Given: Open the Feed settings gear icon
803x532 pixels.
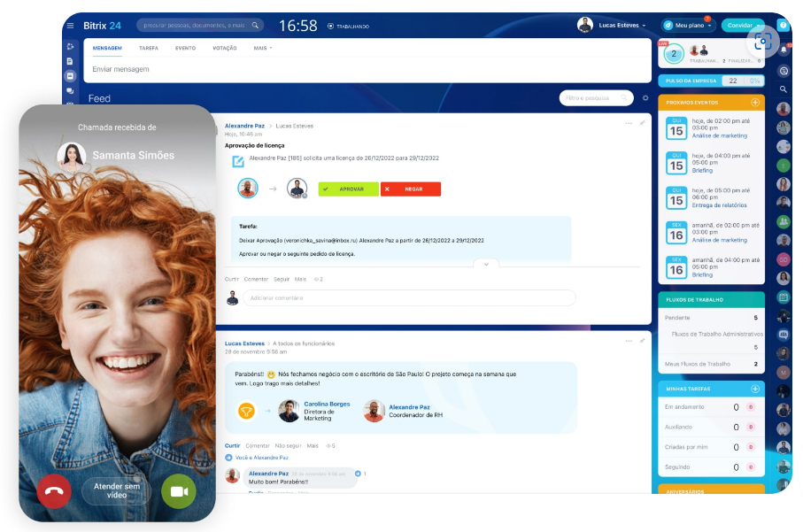Looking at the screenshot, I should tap(645, 98).
